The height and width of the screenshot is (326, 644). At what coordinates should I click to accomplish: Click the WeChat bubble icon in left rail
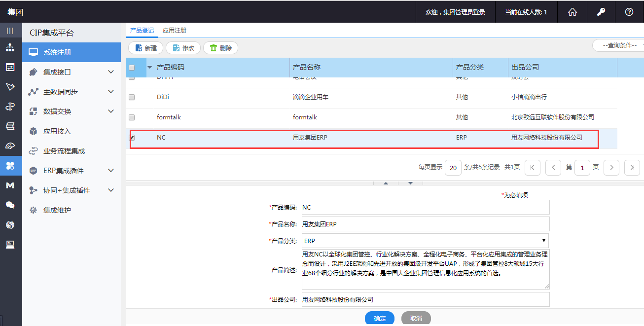coord(10,205)
